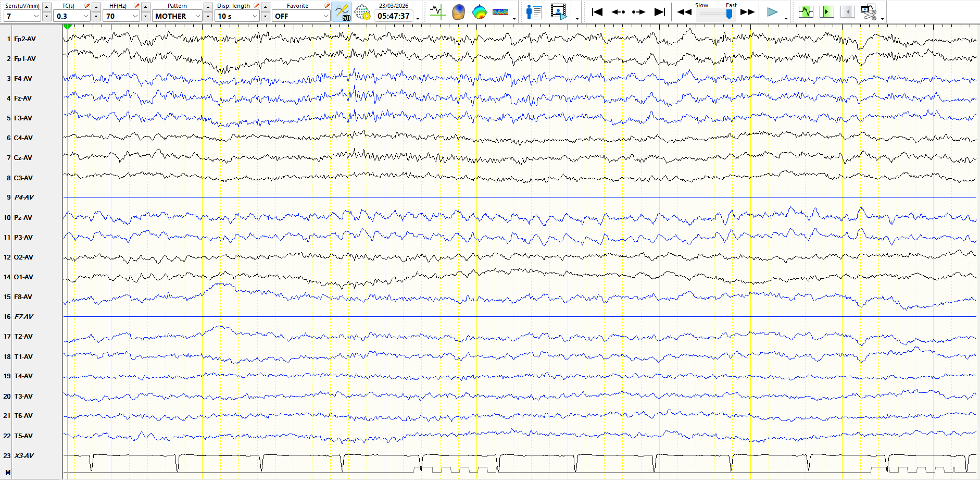Switch to previous Pattern with up arrow
This screenshot has width=980, height=482.
click(208, 6)
